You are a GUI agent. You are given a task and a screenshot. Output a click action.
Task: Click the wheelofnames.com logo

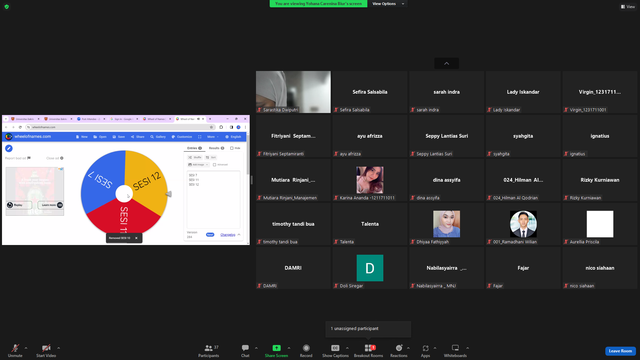[x=29, y=137]
